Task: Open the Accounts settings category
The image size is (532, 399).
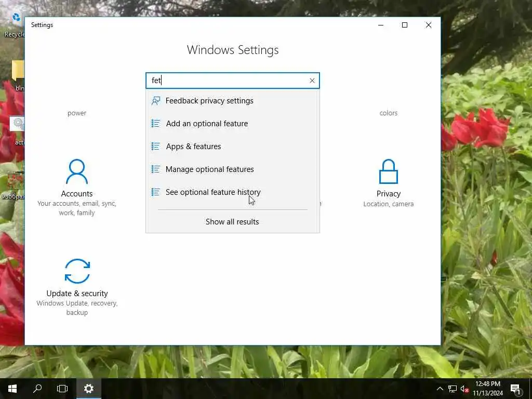Action: pos(77,188)
